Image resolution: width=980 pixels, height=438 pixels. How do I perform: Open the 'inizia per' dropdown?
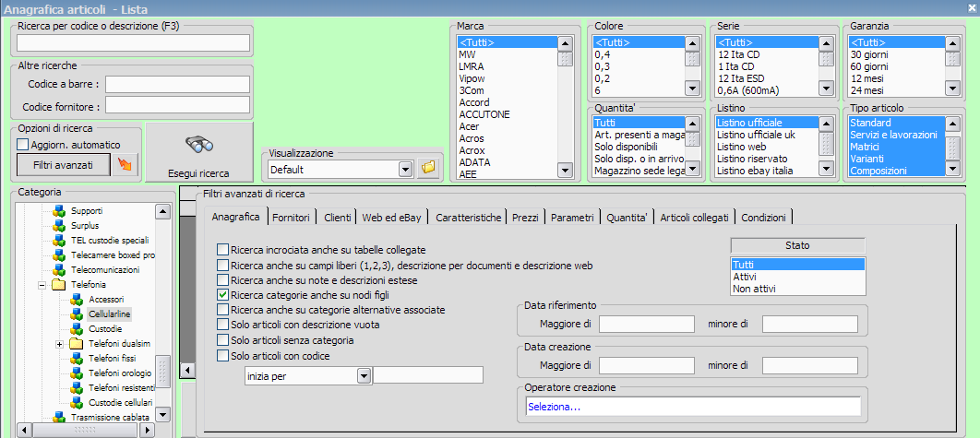tap(364, 376)
